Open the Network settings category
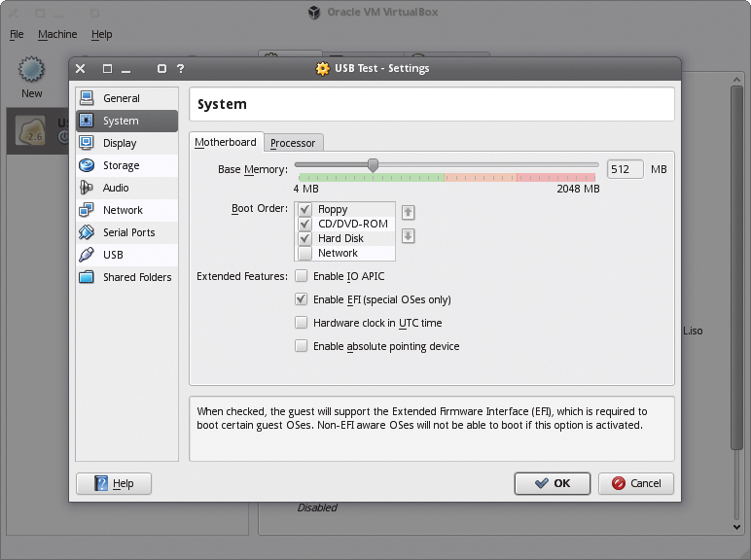The width and height of the screenshot is (751, 560). coord(123,210)
